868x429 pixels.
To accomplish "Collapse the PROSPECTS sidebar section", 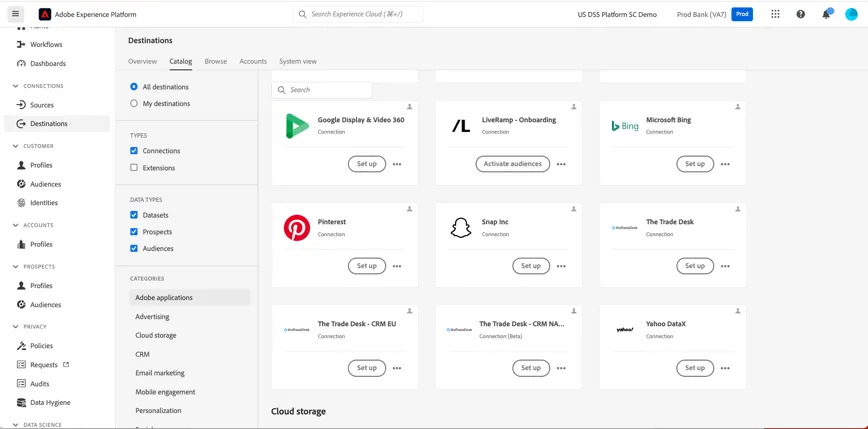I will pyautogui.click(x=15, y=267).
